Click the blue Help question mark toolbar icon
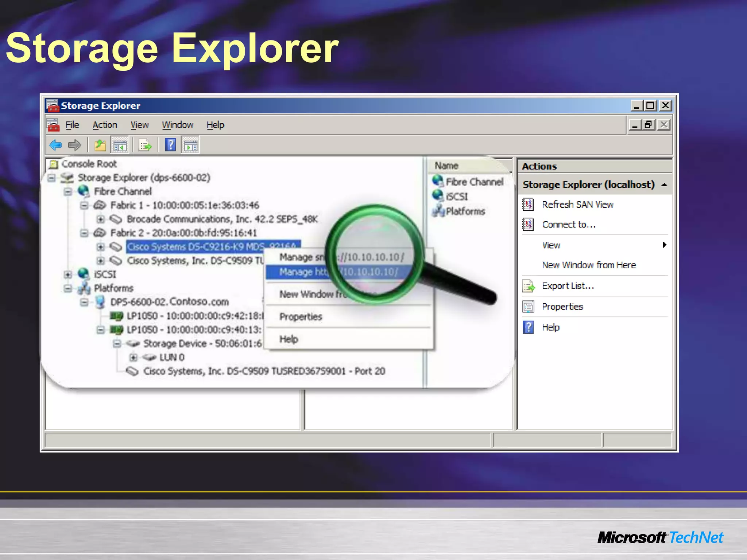The image size is (747, 560). click(170, 145)
